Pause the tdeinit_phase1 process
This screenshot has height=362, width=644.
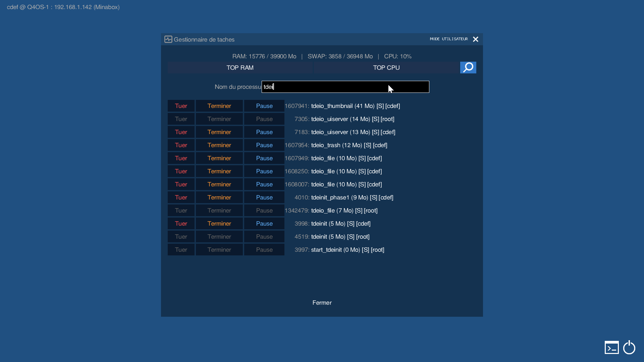click(x=264, y=197)
